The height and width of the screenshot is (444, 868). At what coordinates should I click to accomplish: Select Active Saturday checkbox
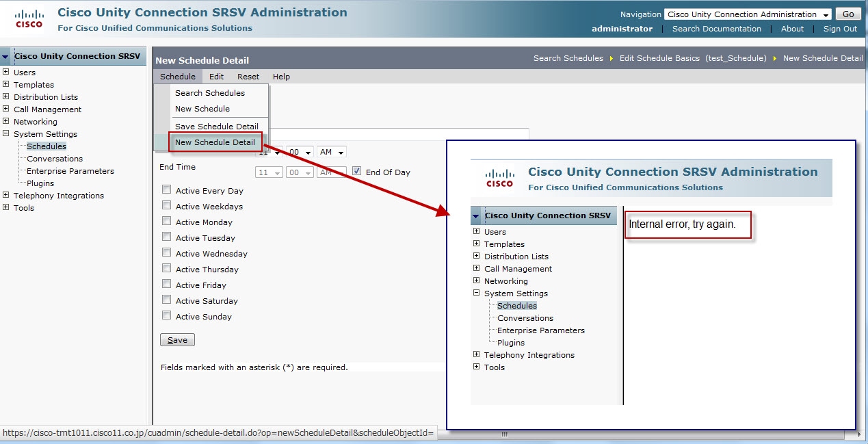point(166,300)
